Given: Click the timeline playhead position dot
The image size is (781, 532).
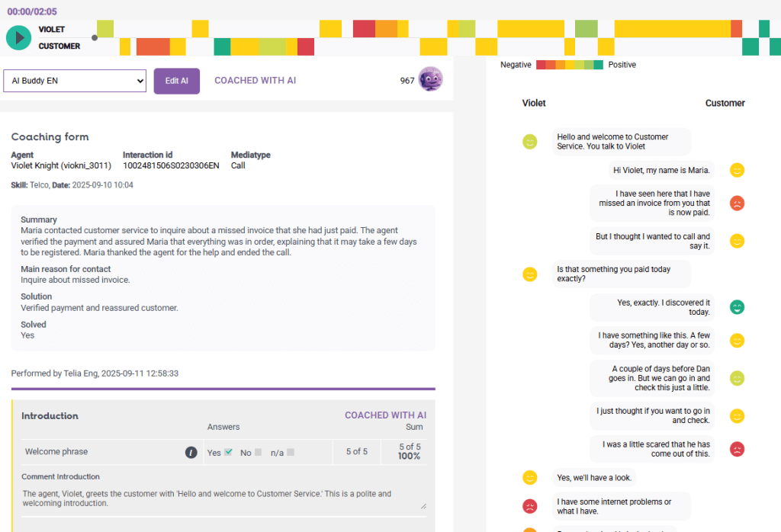Looking at the screenshot, I should [x=95, y=37].
